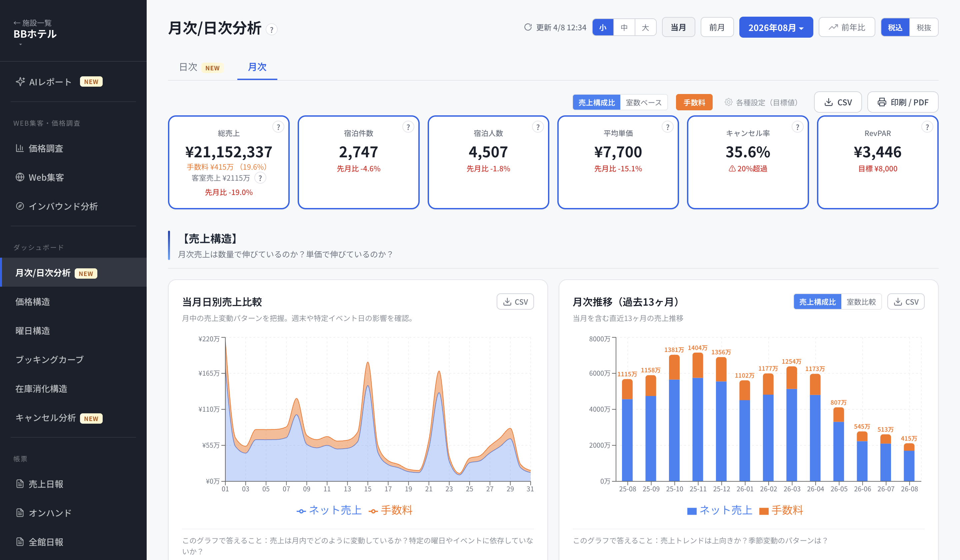
Task: Switch to the 日次 tab
Action: (x=201, y=67)
